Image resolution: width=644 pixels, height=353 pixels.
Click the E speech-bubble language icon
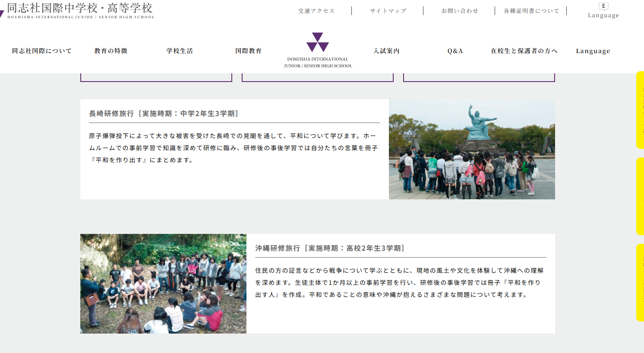tap(603, 6)
